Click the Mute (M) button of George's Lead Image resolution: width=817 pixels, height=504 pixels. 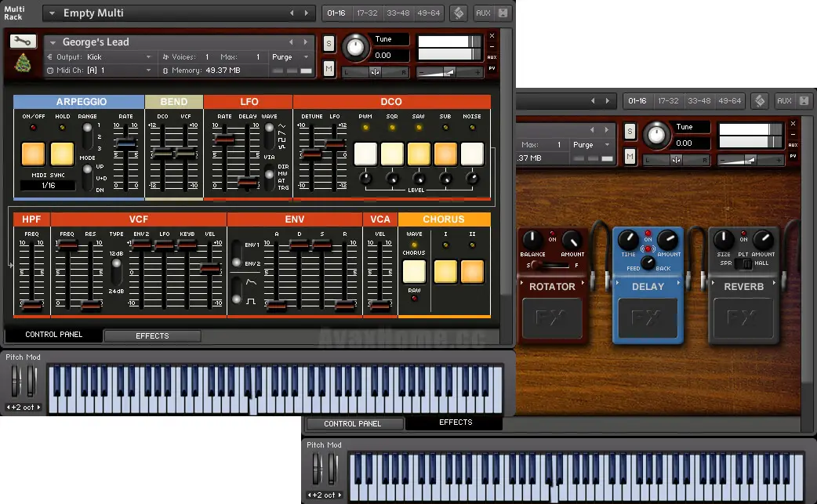[x=329, y=69]
